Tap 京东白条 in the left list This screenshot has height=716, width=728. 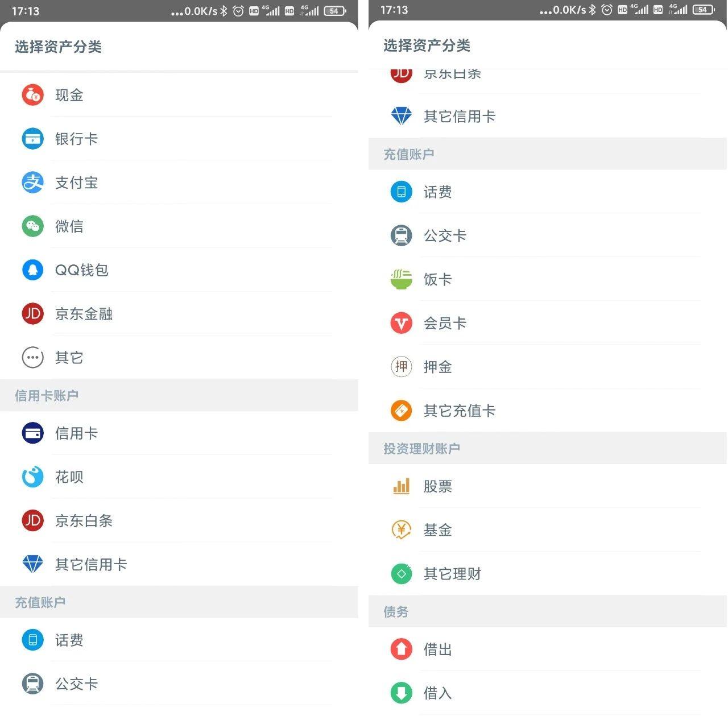(x=179, y=521)
